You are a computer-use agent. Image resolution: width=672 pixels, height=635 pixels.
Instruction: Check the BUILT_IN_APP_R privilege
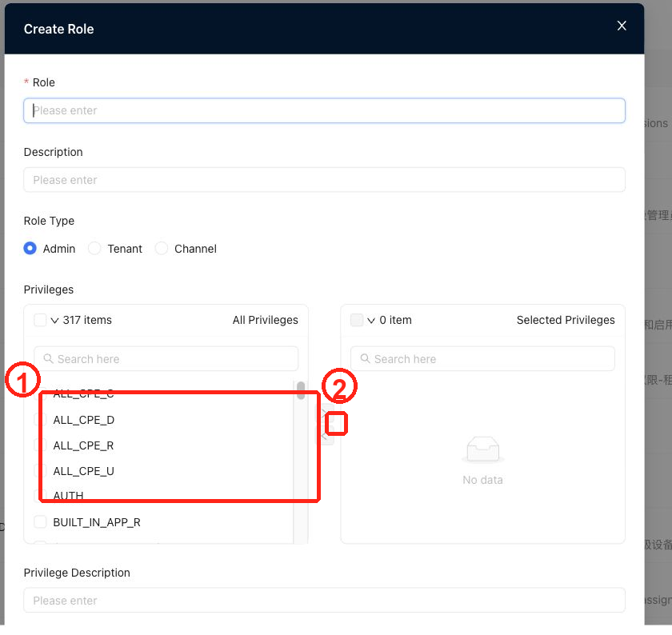click(x=40, y=522)
